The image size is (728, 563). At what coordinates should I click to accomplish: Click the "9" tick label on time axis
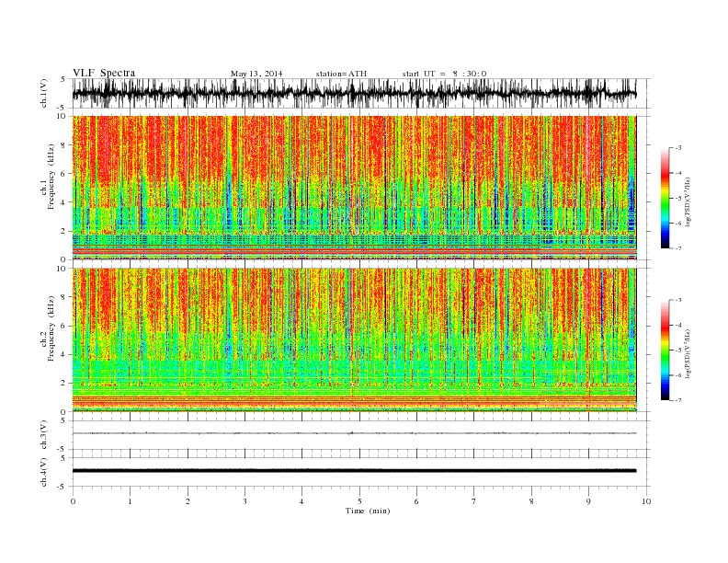pos(588,501)
